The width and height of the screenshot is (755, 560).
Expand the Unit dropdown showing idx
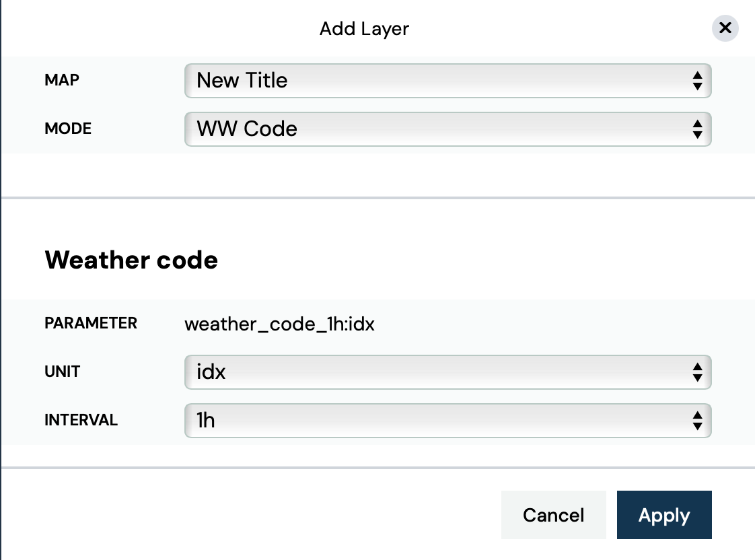coord(437,372)
